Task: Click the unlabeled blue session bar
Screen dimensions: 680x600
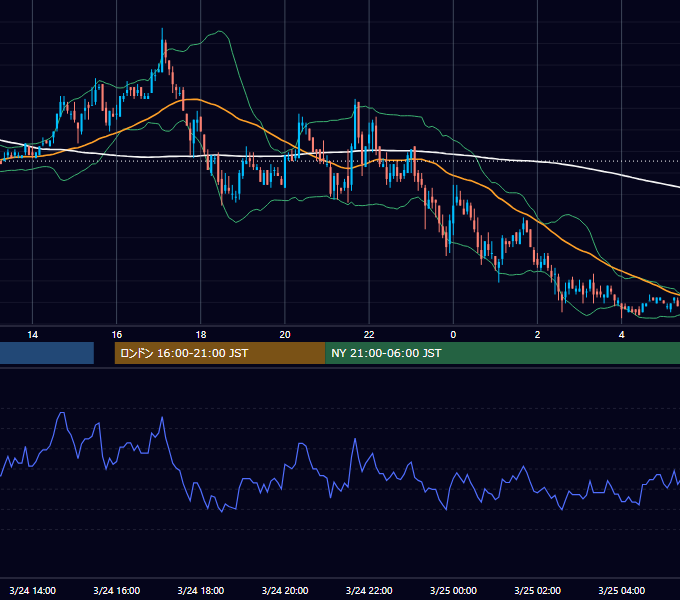Action: tap(47, 353)
